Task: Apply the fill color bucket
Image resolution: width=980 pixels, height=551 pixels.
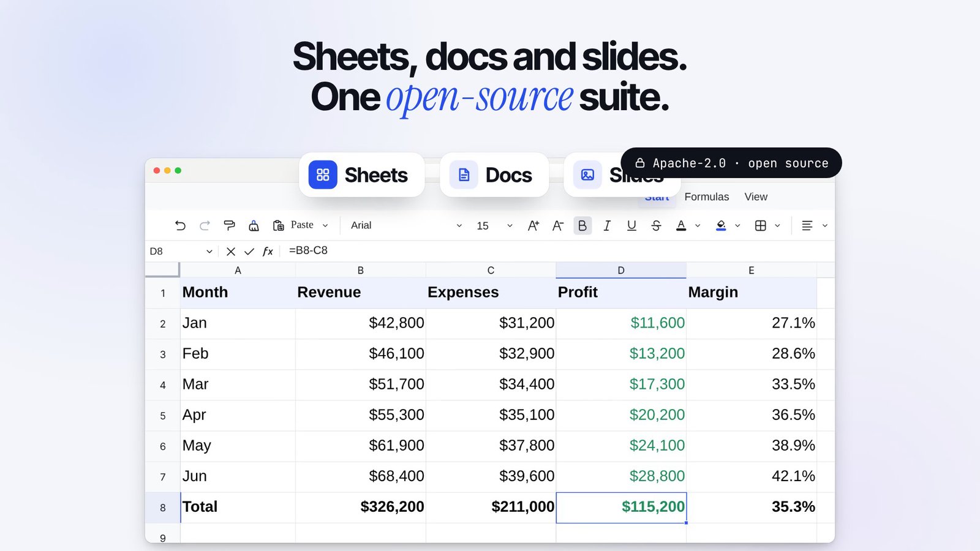Action: point(721,225)
